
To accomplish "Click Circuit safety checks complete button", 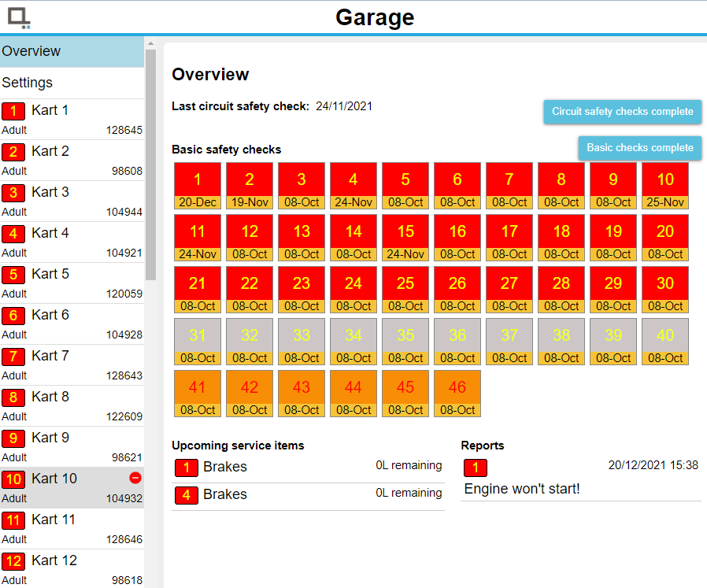I will point(622,111).
